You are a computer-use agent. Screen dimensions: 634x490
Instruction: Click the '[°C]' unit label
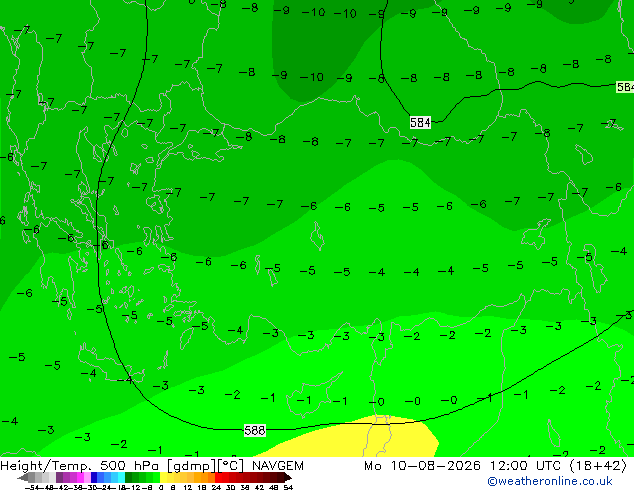point(230,466)
